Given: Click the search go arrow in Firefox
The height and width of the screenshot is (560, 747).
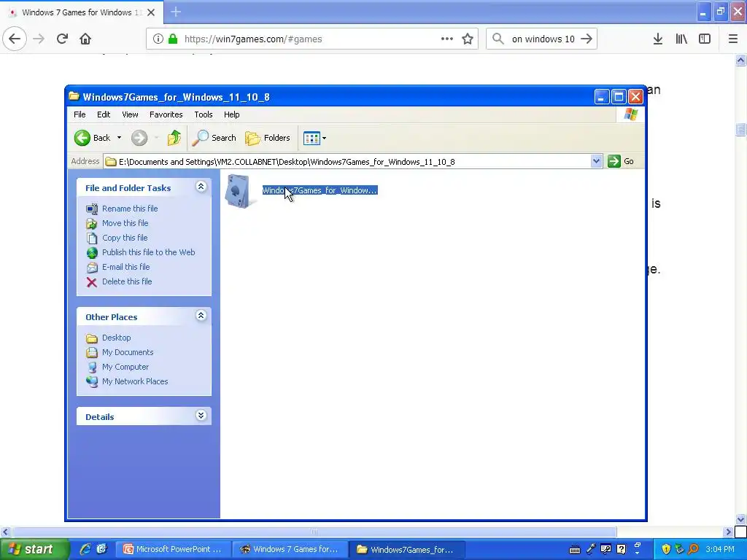Looking at the screenshot, I should (587, 39).
